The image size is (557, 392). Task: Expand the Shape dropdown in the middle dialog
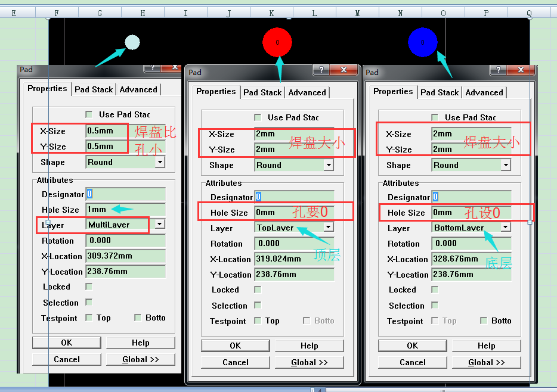[328, 165]
